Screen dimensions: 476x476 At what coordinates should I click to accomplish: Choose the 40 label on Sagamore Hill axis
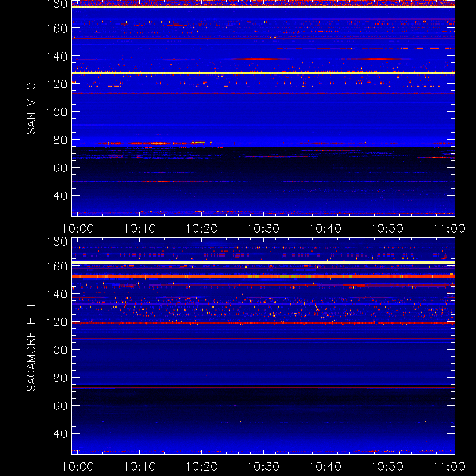60,434
